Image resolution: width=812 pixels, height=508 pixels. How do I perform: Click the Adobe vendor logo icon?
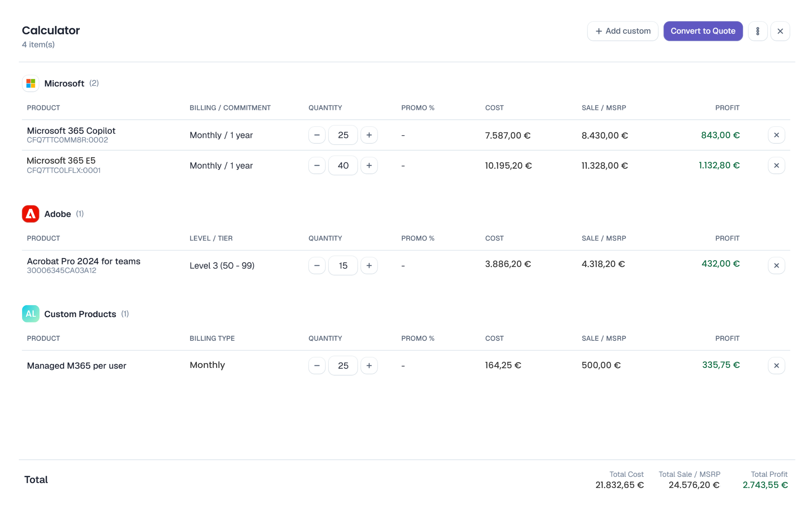(31, 214)
